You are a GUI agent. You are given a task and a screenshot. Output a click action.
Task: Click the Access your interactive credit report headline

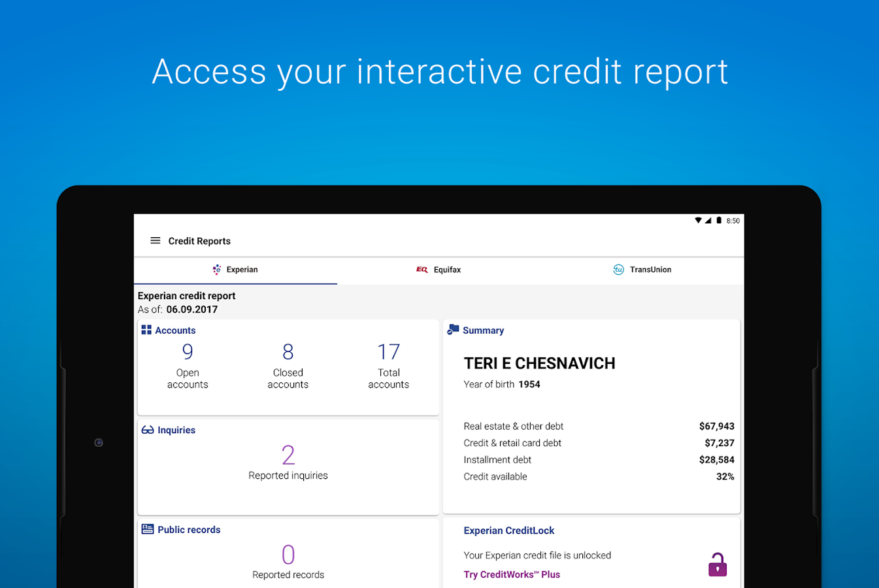tap(440, 72)
